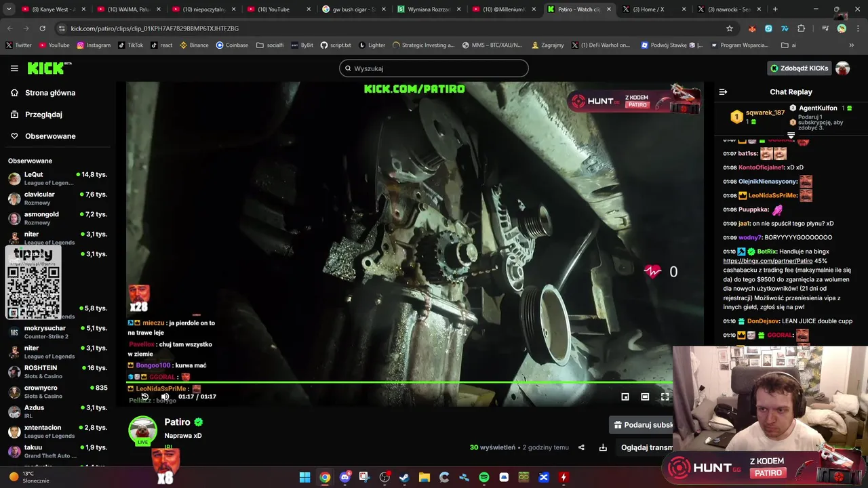Open the tab search dropdown arrow

coord(9,9)
